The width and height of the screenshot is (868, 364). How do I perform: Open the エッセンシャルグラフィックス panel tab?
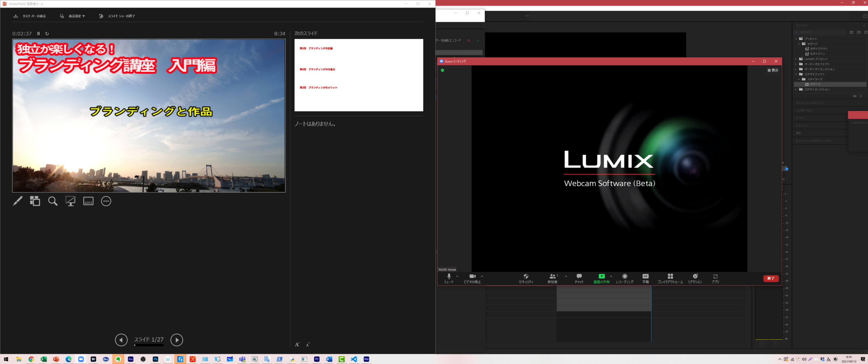click(x=813, y=141)
